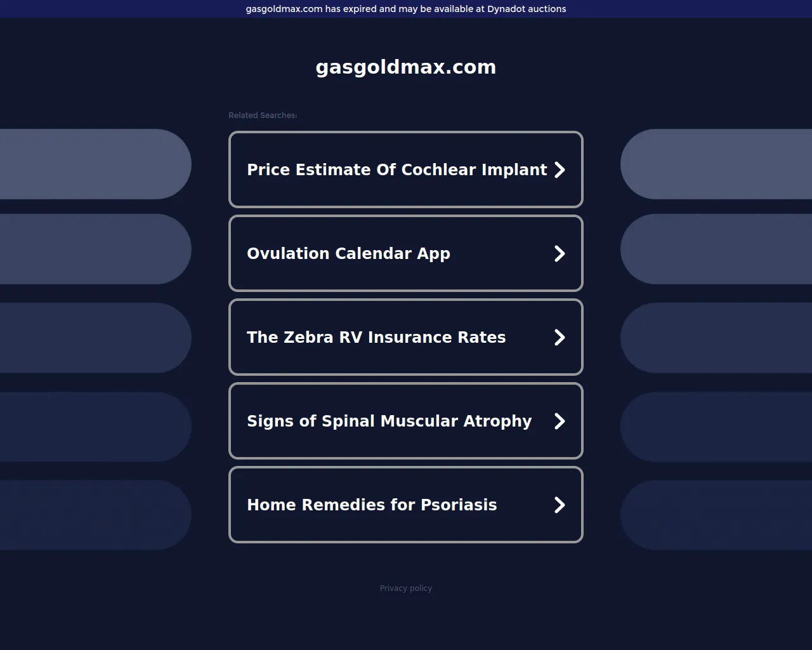Click the rounded shape right of Spinal Muscular Atrophy

pyautogui.click(x=717, y=427)
